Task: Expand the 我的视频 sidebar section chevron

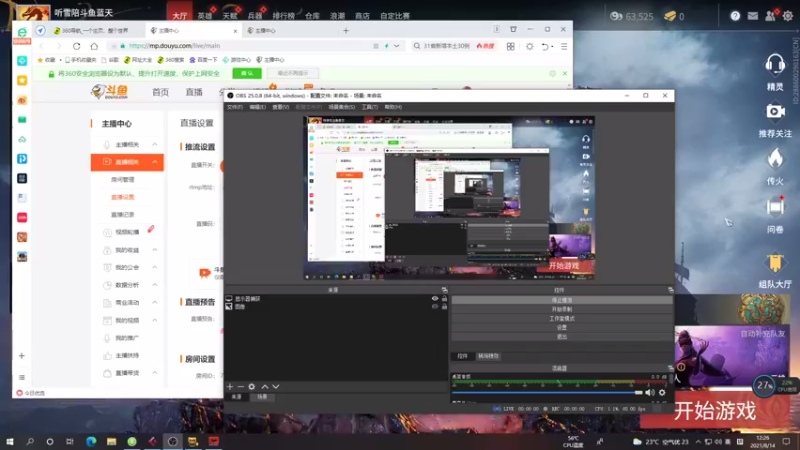Action: (x=155, y=320)
